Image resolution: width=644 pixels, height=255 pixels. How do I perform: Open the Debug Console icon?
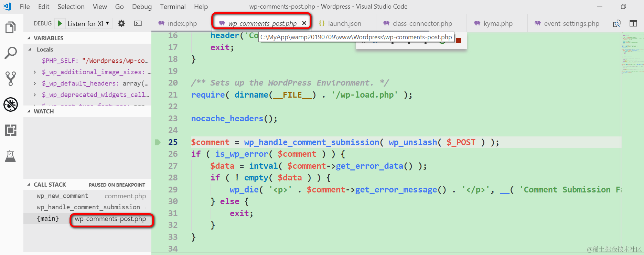[138, 23]
